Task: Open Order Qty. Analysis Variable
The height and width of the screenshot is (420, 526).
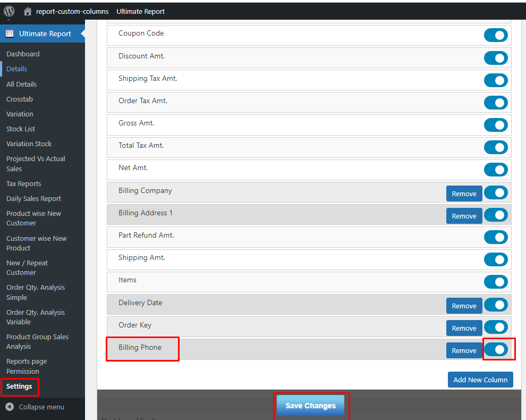Action: click(35, 317)
